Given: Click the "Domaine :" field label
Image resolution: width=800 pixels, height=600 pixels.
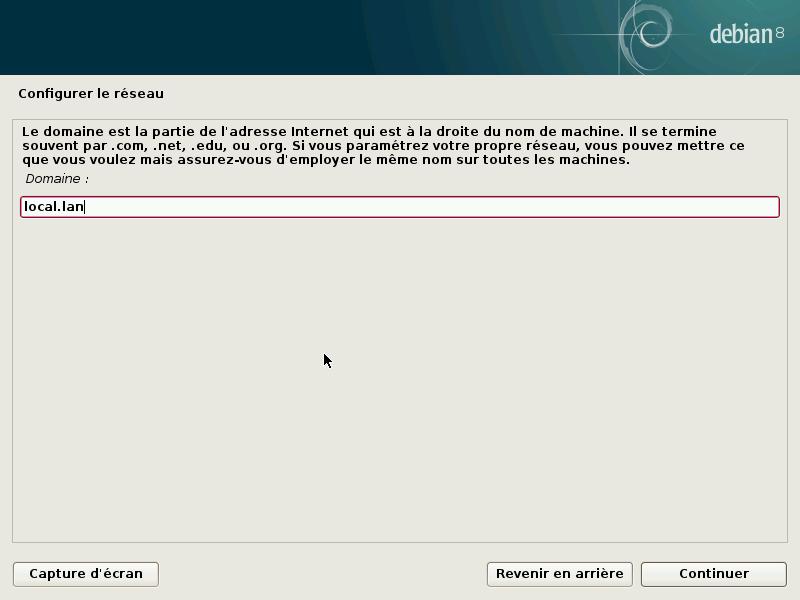Looking at the screenshot, I should click(57, 179).
